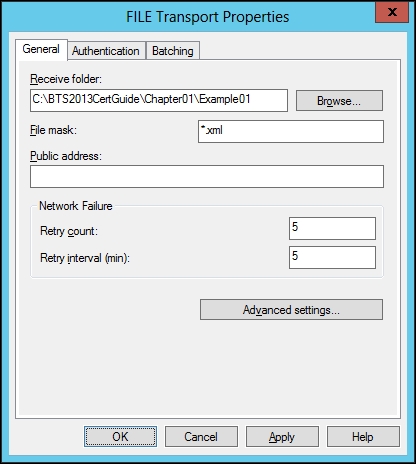Select the General tab

41,49
